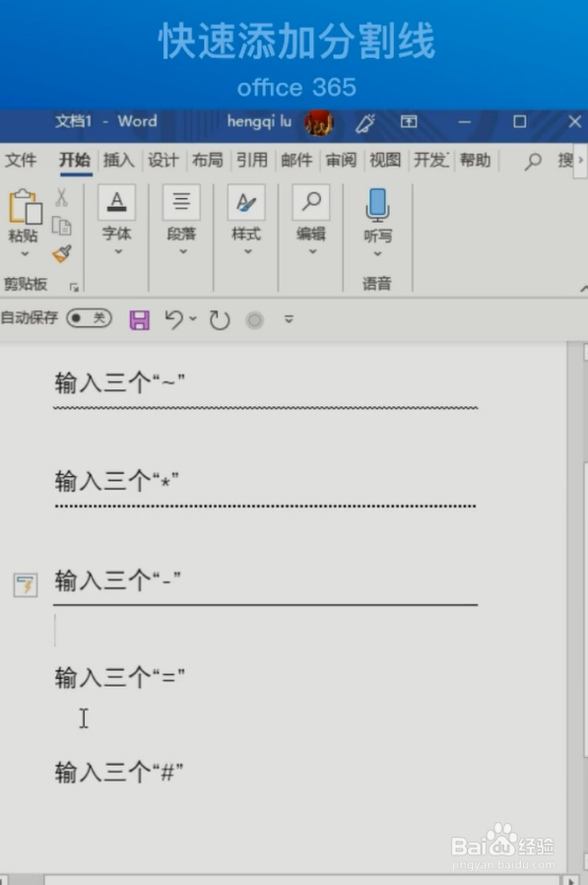Switch to the Review (审阅) tab
588x885 pixels.
342,161
